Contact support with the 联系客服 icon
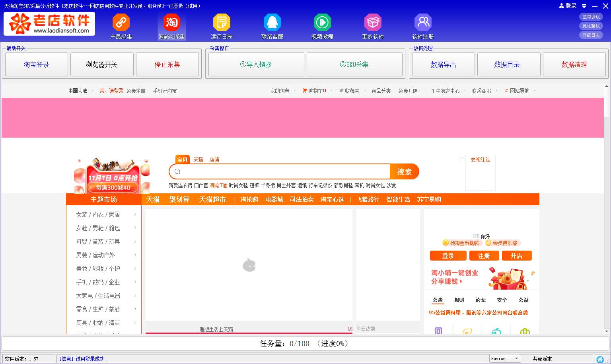The width and height of the screenshot is (611, 364). point(272,25)
